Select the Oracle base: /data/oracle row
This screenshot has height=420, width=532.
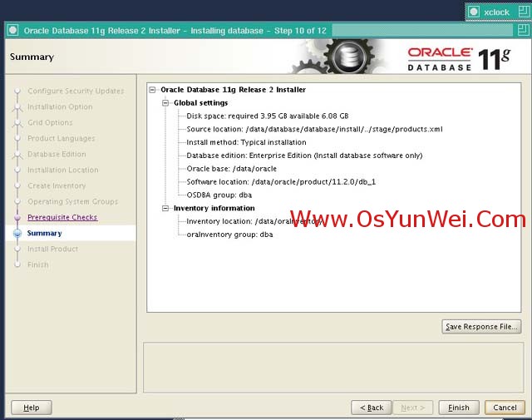pos(231,169)
